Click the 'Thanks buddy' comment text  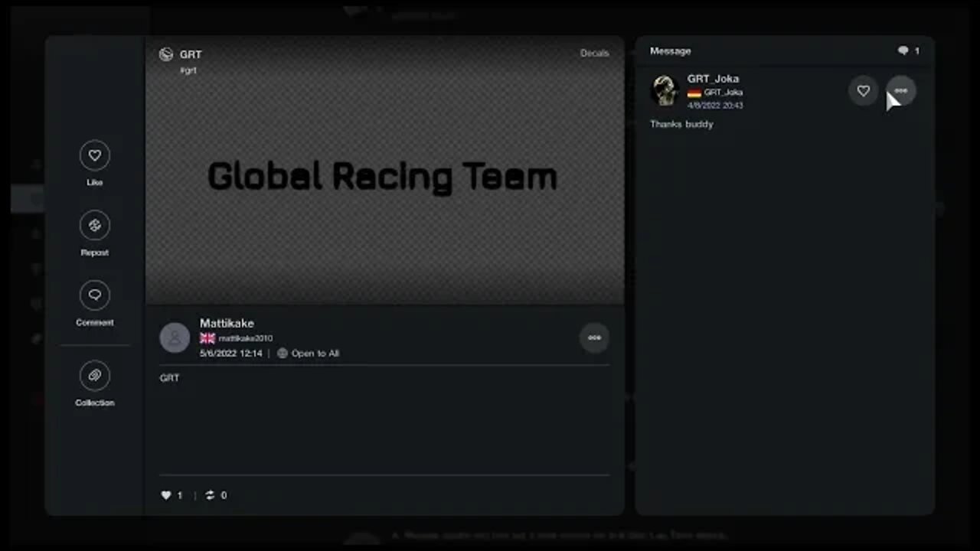[681, 124]
